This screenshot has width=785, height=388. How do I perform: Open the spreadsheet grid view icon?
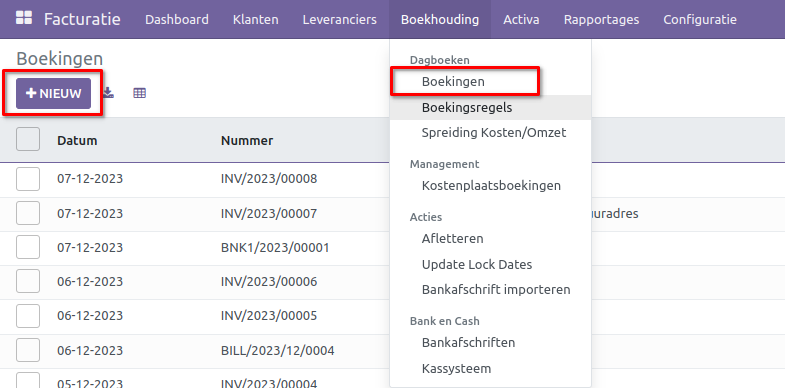tap(140, 93)
